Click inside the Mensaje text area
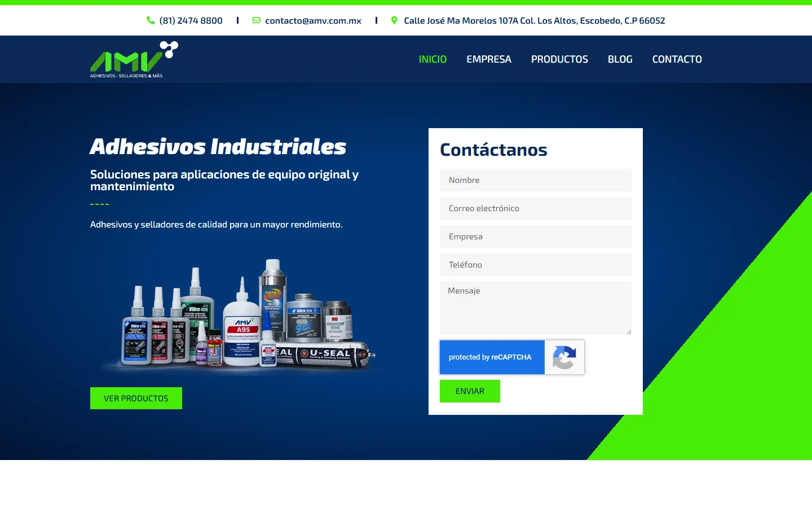 536,308
